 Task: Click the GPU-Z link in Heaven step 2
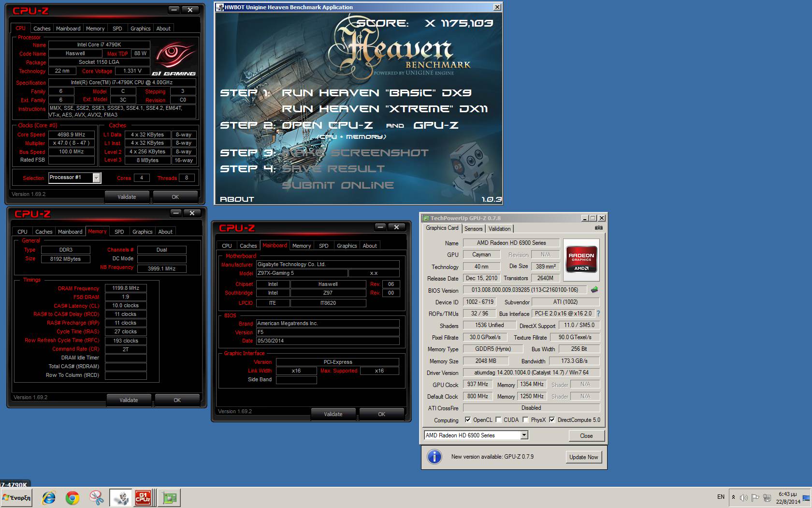(436, 125)
